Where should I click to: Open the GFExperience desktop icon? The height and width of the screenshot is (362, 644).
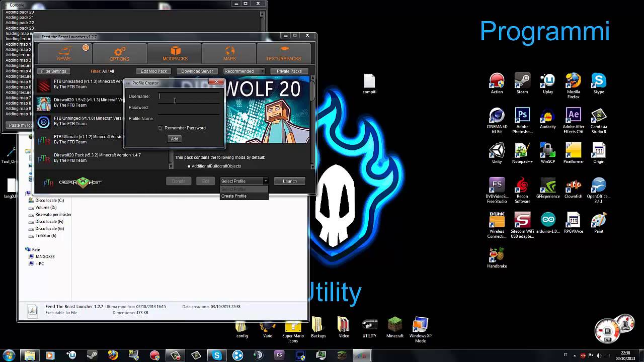(548, 188)
